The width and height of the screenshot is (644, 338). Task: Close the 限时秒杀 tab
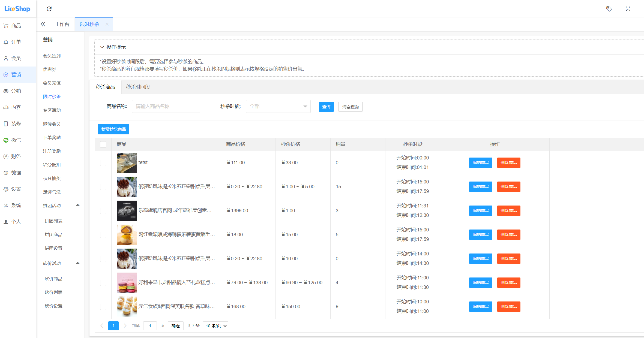point(107,24)
